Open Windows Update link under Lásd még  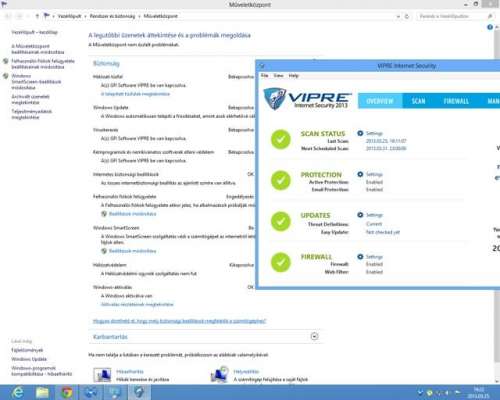[x=29, y=359]
